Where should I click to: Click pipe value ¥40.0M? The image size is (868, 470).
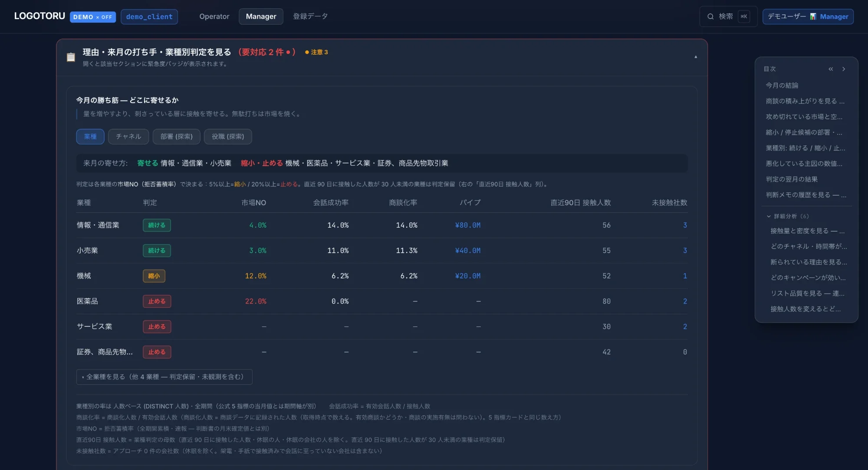[x=467, y=251]
